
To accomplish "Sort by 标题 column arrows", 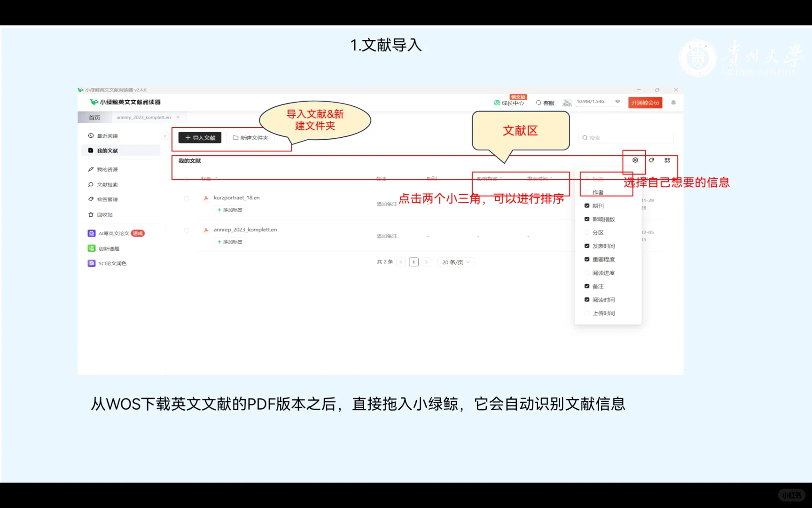I will [x=216, y=179].
